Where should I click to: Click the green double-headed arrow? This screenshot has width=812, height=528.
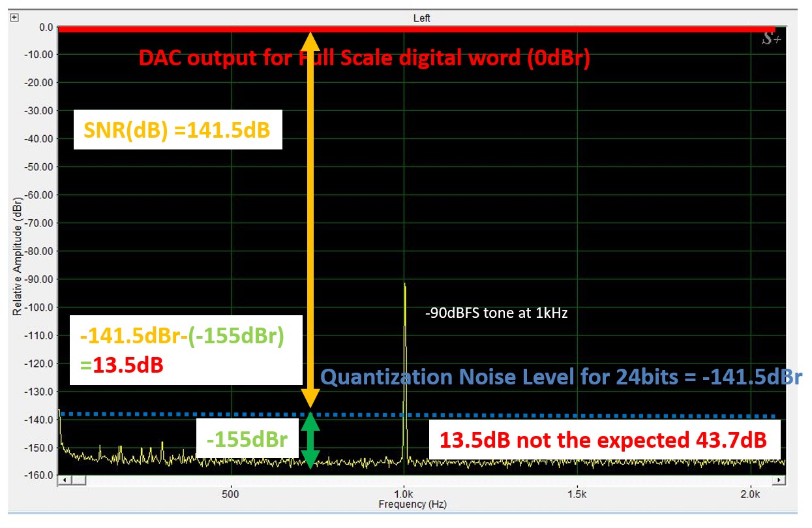310,441
